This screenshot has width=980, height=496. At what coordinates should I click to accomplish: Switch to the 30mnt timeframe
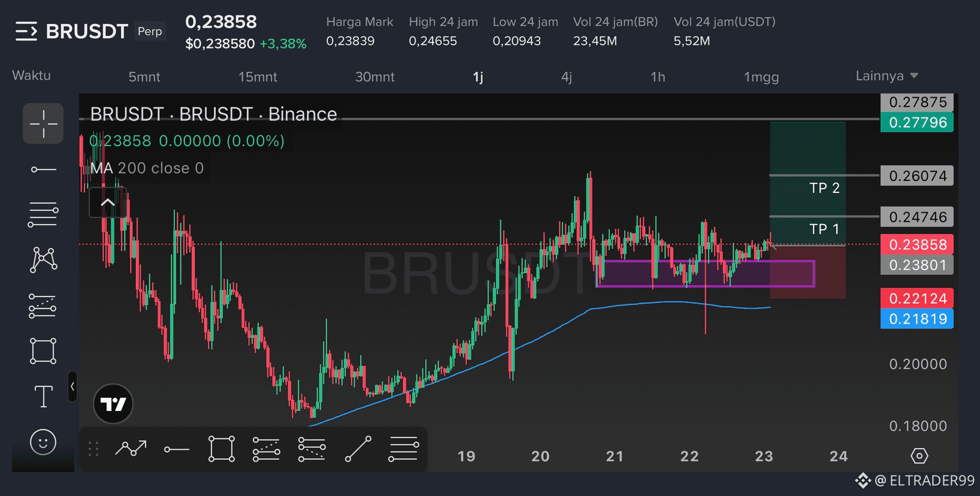tap(375, 77)
